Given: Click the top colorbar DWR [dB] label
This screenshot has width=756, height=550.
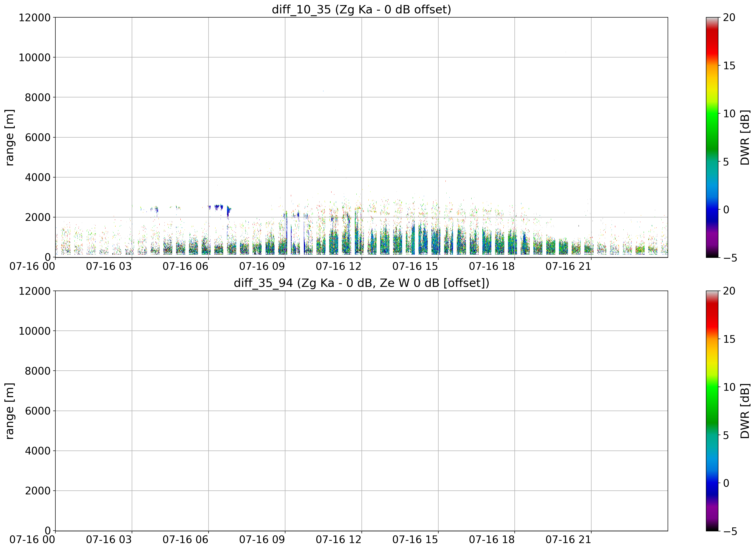Looking at the screenshot, I should [x=745, y=137].
